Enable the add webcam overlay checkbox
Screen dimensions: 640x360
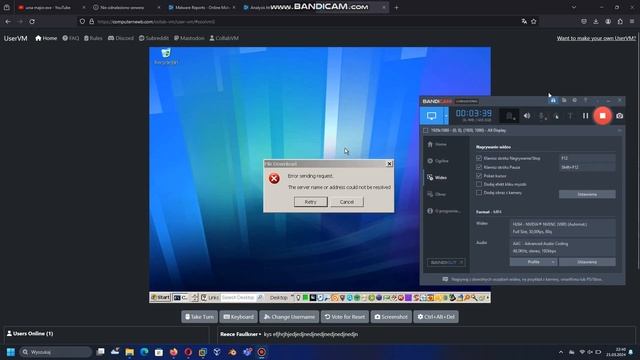[x=479, y=193]
